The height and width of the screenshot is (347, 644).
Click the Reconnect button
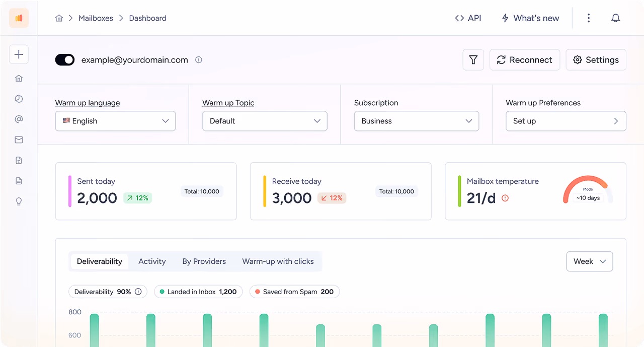click(x=525, y=60)
